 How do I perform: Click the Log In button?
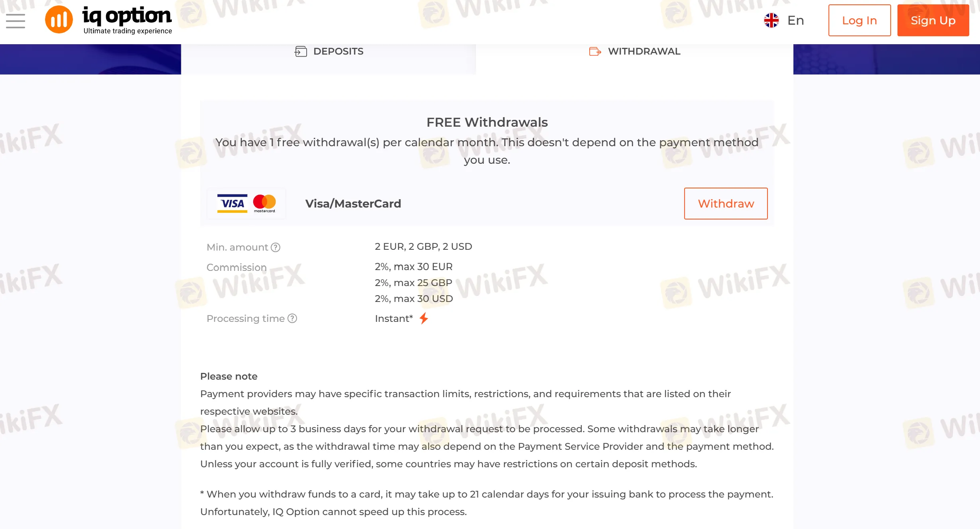860,20
